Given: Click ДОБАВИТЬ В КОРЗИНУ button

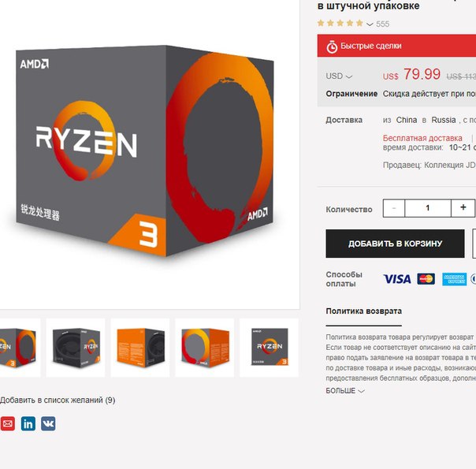Looking at the screenshot, I should pyautogui.click(x=395, y=244).
